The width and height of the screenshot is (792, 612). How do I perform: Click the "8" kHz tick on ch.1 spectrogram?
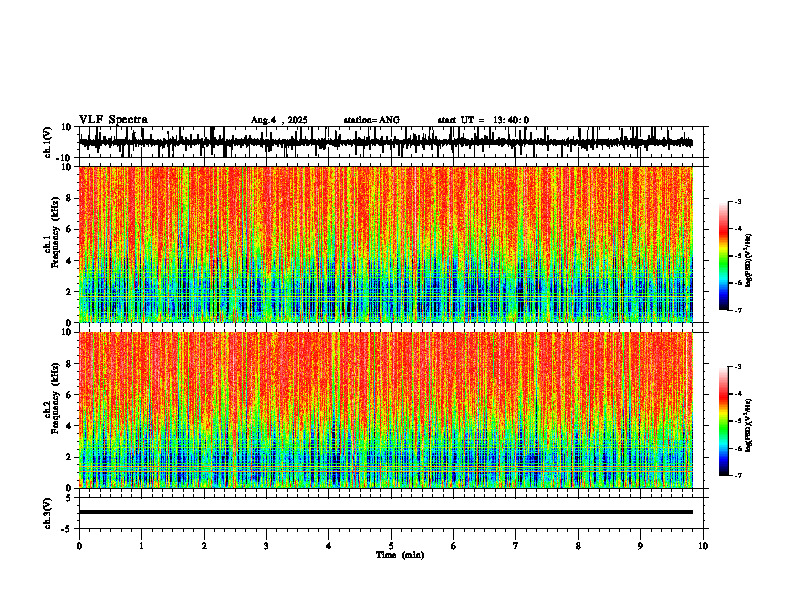click(70, 198)
